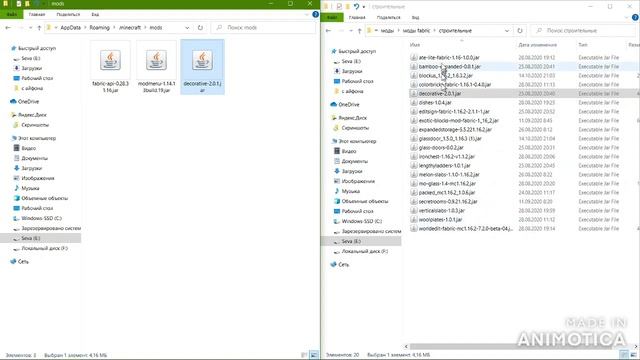Sort by the Имя column header
The image size is (640, 360).
pos(415,45)
